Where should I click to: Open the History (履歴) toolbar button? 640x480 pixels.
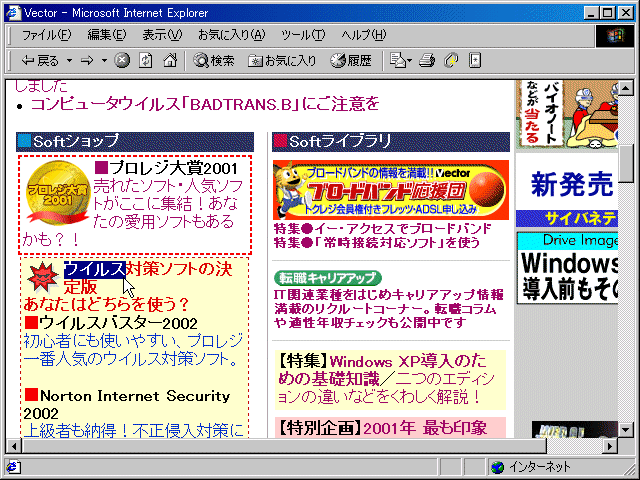click(351, 61)
